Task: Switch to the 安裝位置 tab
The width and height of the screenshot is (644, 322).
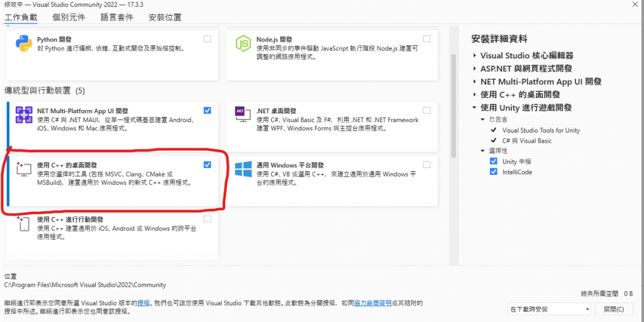Action: coord(165,18)
